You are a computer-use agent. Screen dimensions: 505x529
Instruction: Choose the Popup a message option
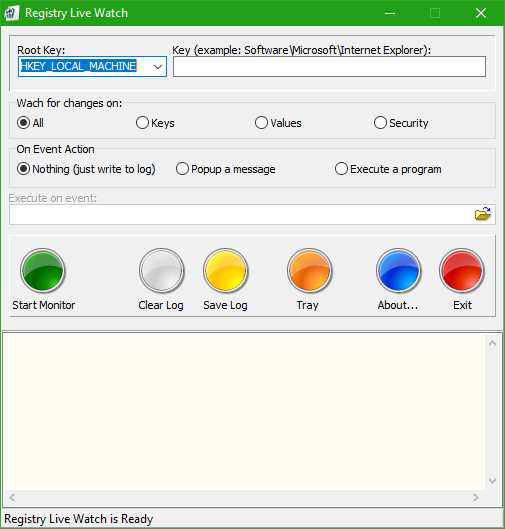(x=225, y=169)
